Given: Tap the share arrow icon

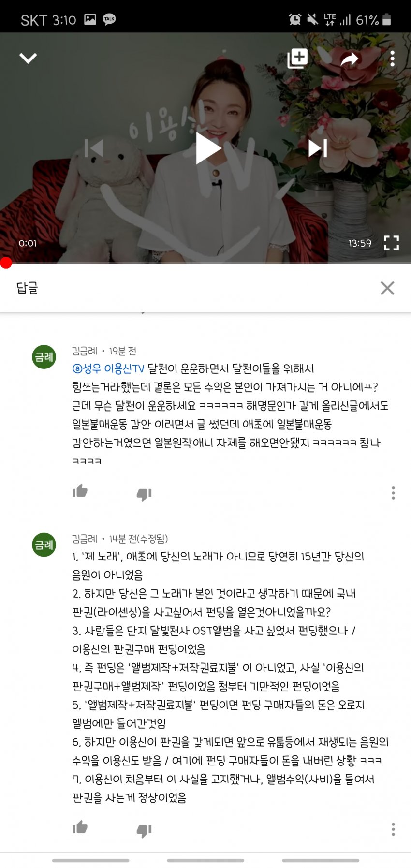Looking at the screenshot, I should point(349,59).
